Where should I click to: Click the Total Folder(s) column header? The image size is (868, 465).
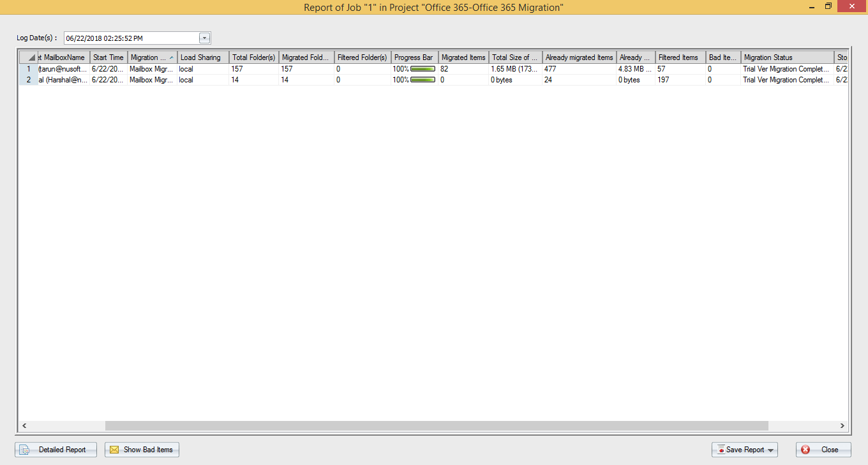[x=254, y=57]
